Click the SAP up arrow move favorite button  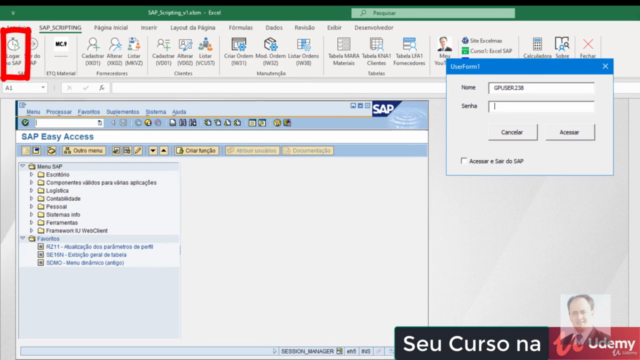click(164, 151)
